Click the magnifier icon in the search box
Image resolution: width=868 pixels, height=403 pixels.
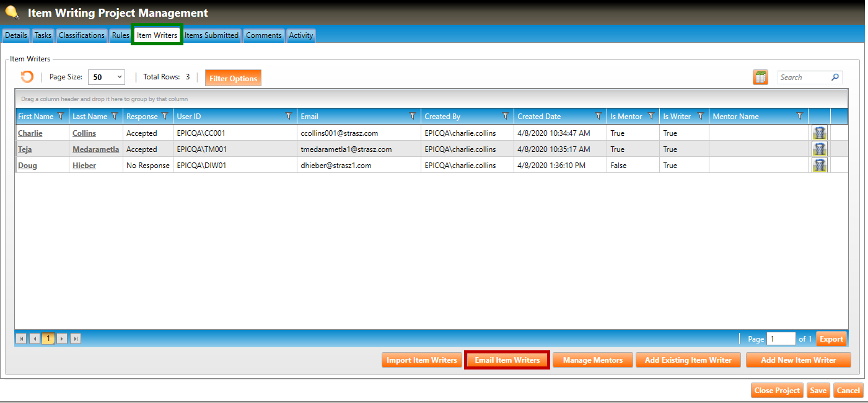point(835,77)
